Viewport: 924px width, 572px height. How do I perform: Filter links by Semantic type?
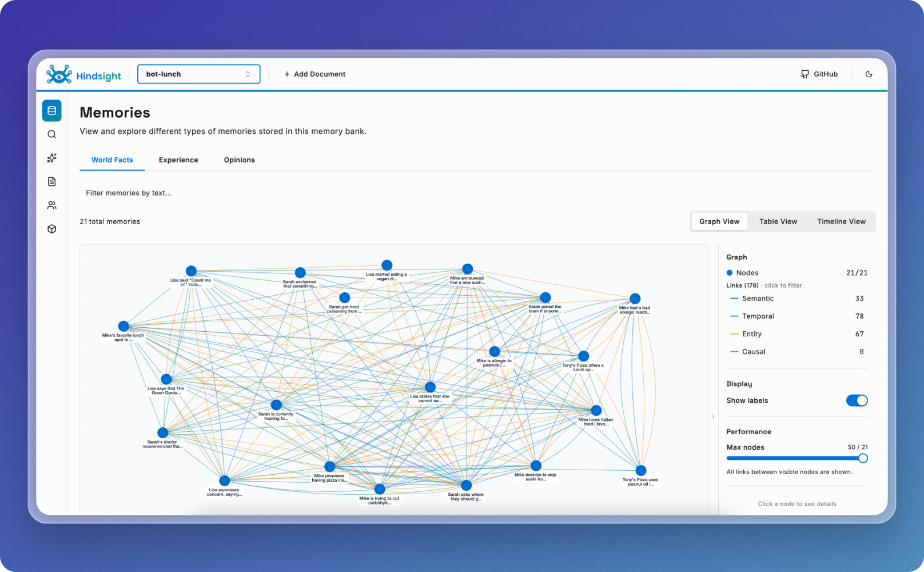pos(758,299)
